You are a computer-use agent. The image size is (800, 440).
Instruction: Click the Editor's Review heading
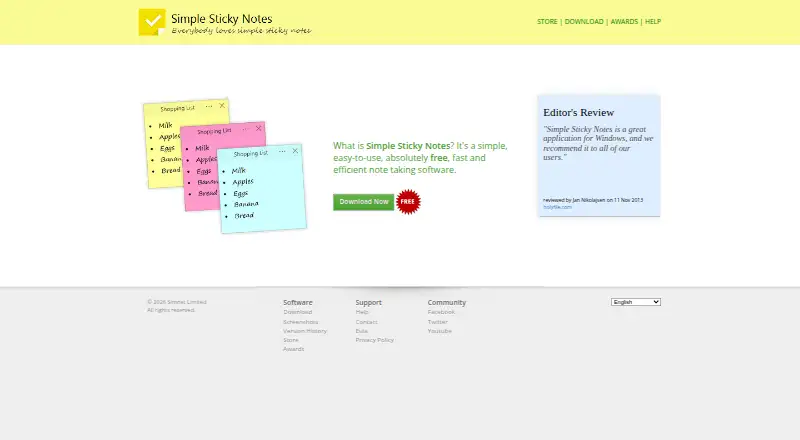(x=578, y=112)
